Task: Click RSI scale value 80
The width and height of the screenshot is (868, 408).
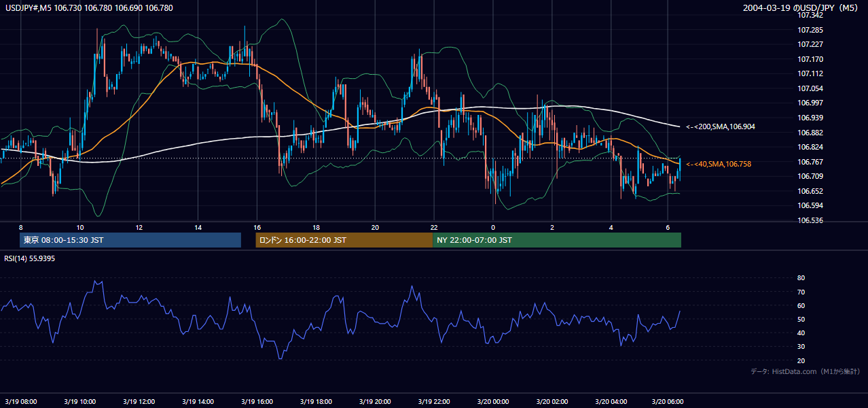Action: click(801, 278)
